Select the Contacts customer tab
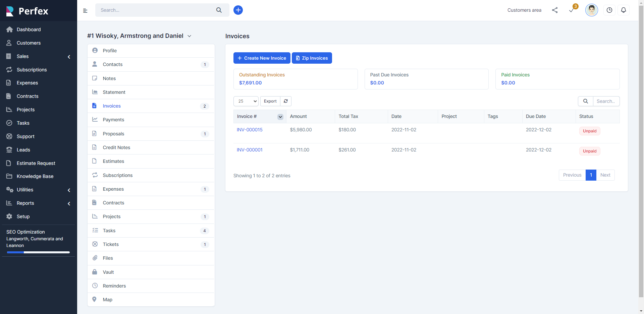This screenshot has width=644, height=314. 151,64
